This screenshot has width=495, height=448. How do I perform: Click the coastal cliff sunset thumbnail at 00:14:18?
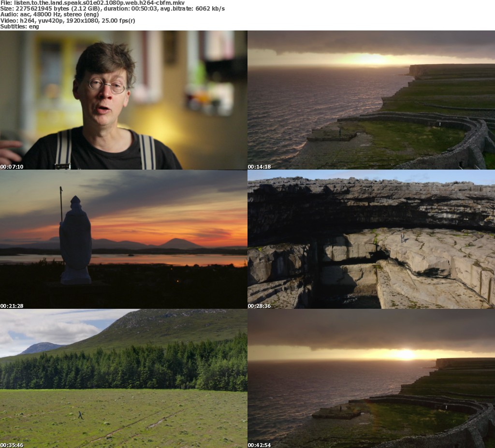(371, 100)
